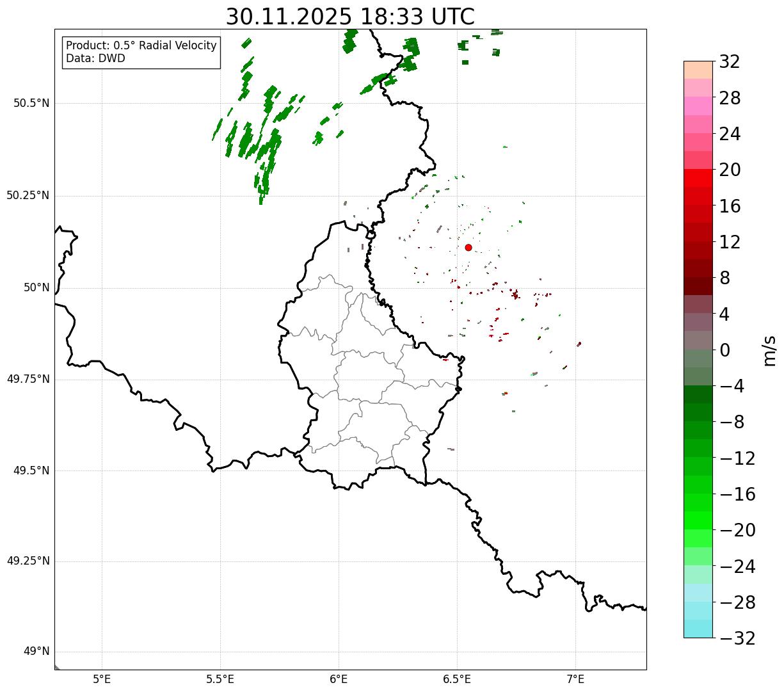Click the peach top swatch of colorbar

tap(698, 70)
